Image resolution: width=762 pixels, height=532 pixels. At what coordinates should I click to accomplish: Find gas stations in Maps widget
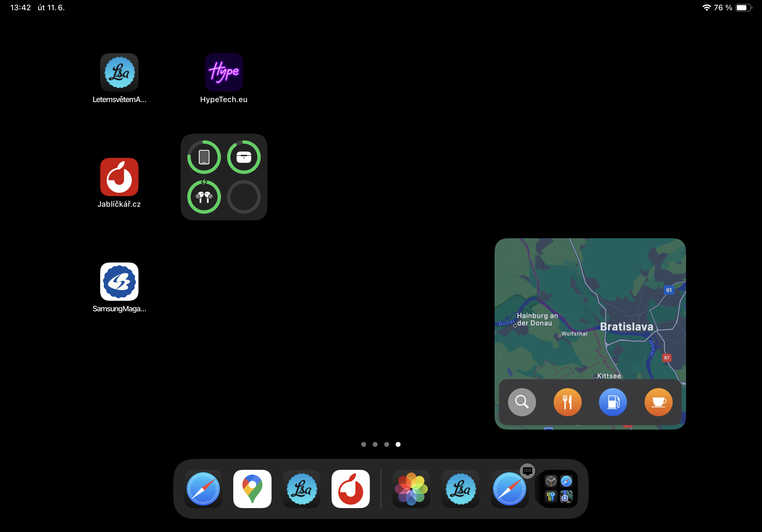[613, 402]
